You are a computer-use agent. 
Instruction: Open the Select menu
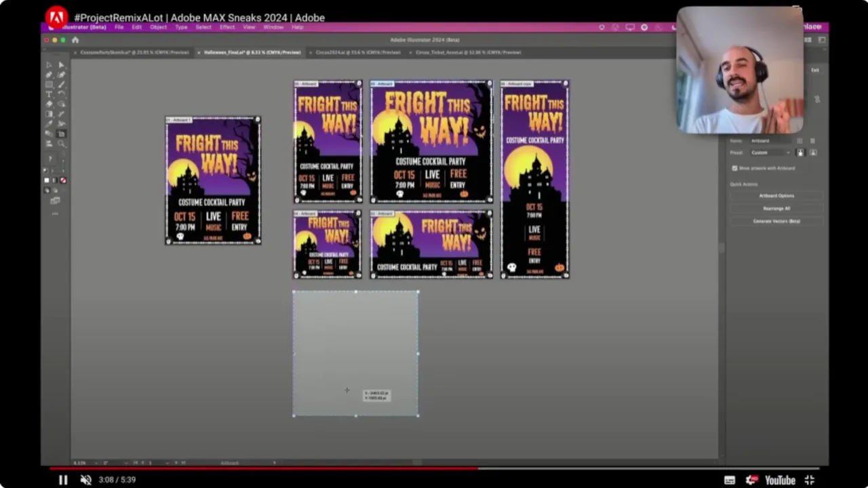203,27
